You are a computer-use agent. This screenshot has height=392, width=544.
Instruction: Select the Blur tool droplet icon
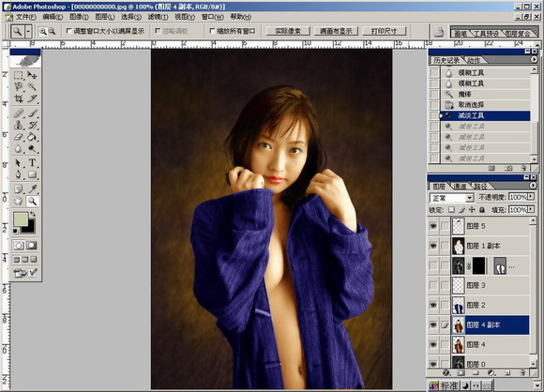(x=19, y=149)
